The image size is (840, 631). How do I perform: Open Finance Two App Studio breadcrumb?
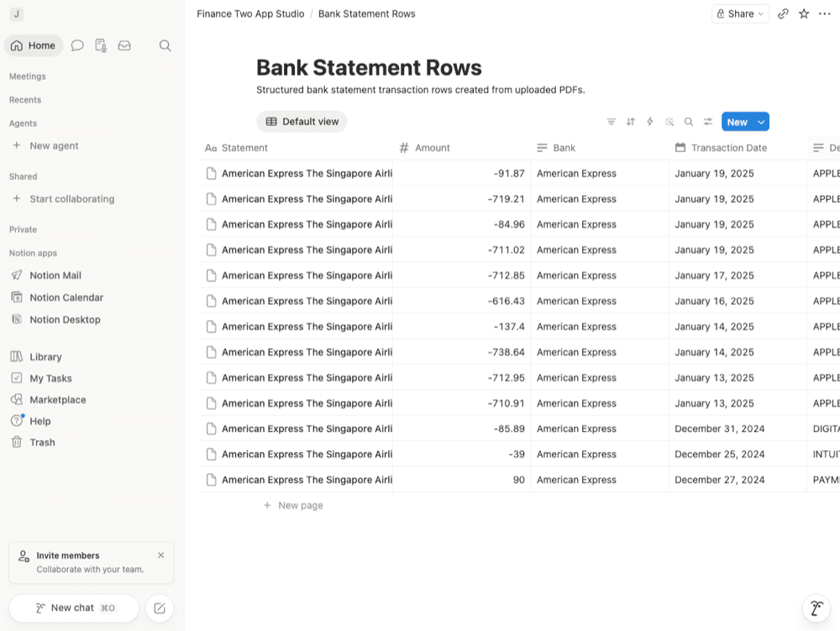(x=250, y=14)
